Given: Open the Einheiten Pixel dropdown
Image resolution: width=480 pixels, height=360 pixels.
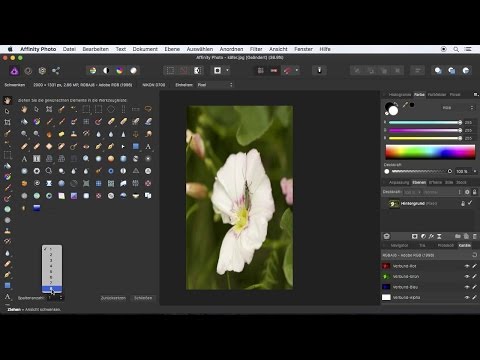Looking at the screenshot, I should [x=215, y=85].
